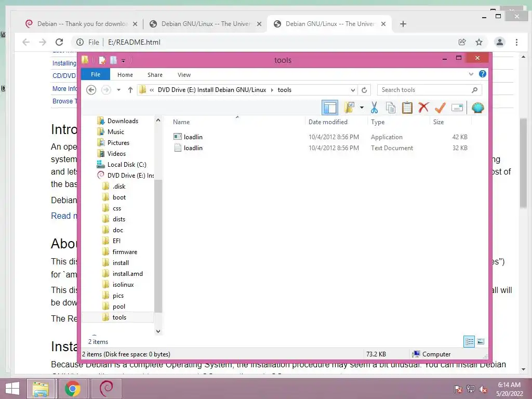This screenshot has width=532, height=399.
Task: Bookmark this page with star icon
Action: click(x=478, y=42)
